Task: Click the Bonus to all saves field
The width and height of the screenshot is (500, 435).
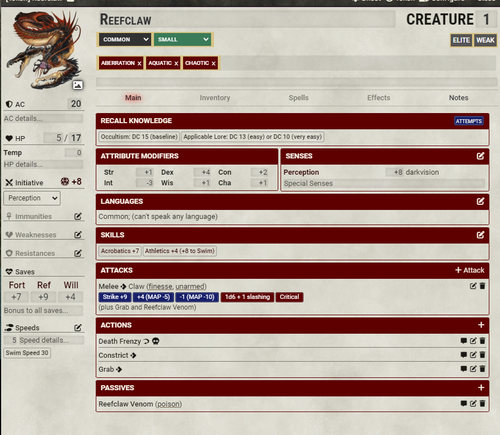Action: point(43,310)
